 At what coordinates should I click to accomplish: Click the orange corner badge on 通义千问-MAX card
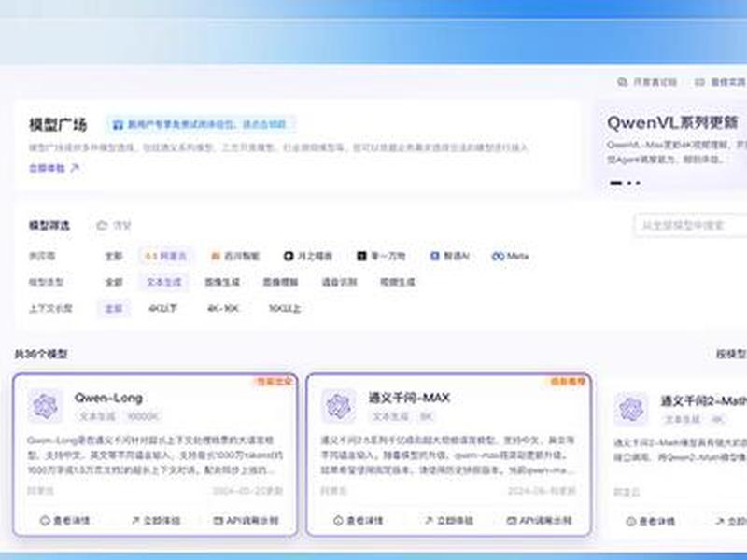[568, 382]
